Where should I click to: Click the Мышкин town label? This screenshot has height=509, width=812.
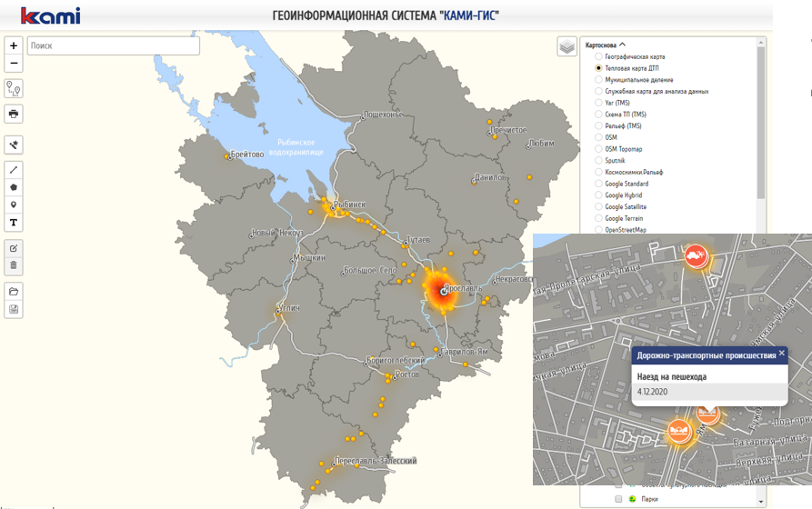coord(309,257)
